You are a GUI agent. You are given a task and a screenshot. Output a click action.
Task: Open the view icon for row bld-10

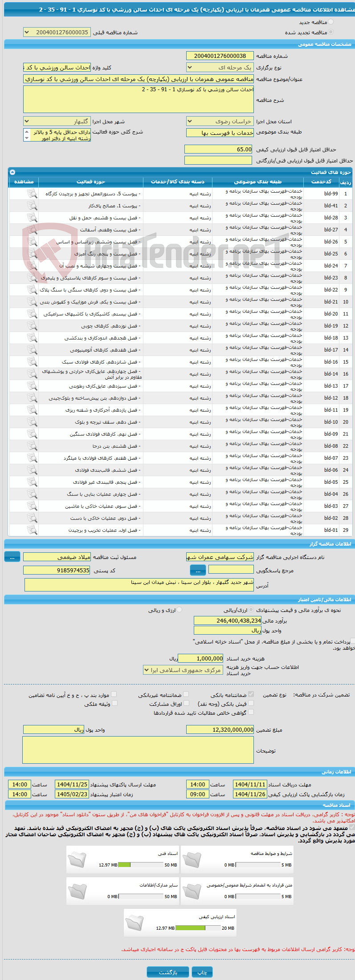click(32, 422)
